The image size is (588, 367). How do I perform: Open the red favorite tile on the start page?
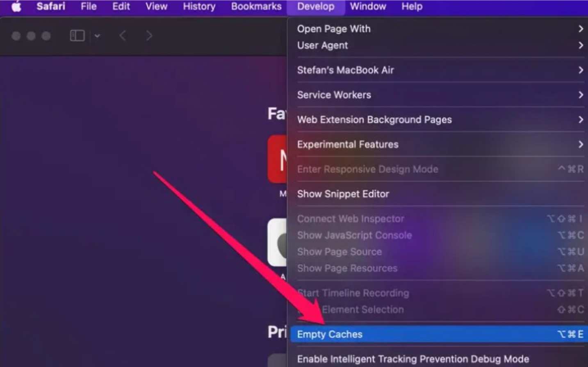pyautogui.click(x=278, y=159)
